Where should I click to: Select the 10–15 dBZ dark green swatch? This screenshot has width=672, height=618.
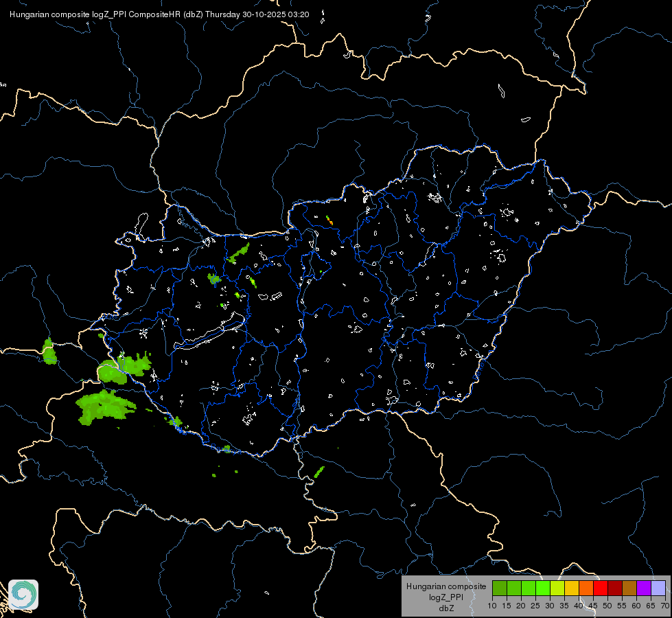point(500,588)
